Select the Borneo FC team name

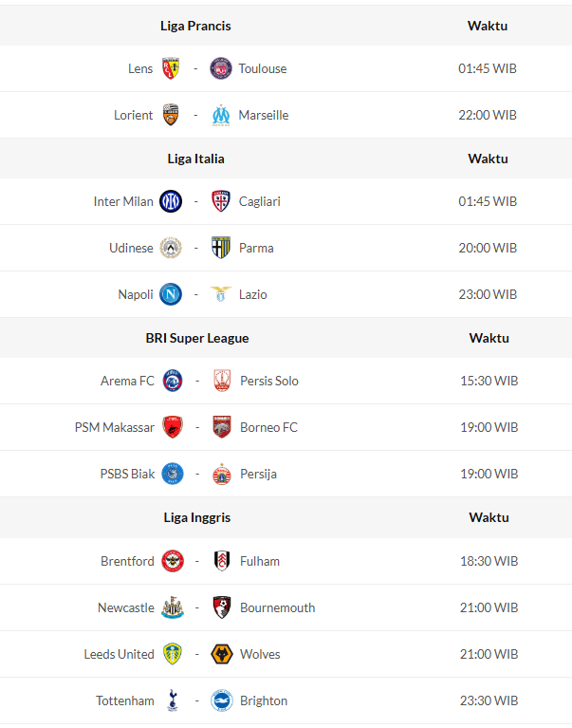268,427
